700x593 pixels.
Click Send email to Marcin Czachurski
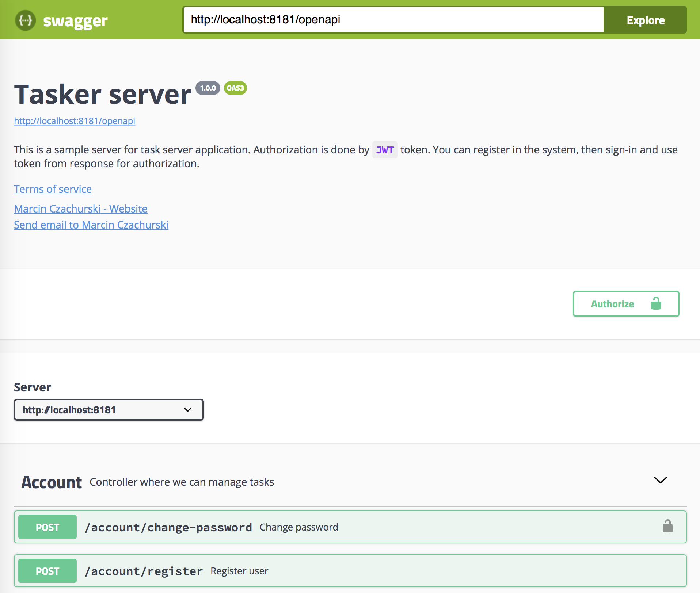(91, 225)
